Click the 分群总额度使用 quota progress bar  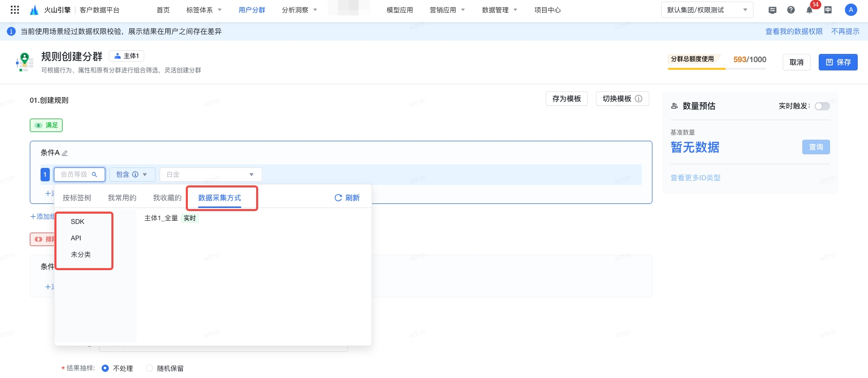click(717, 68)
